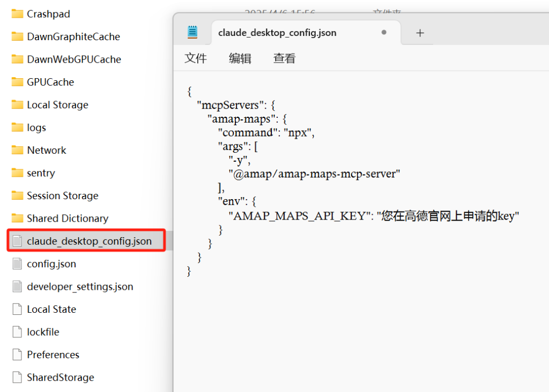Select the Crashpad folder name
The height and width of the screenshot is (392, 549).
point(48,14)
